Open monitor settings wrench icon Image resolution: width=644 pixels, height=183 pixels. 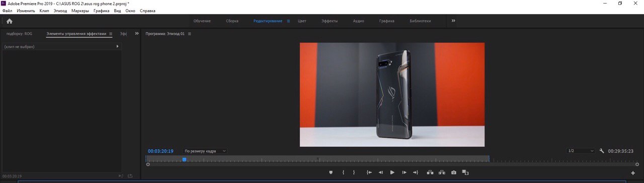pyautogui.click(x=602, y=151)
